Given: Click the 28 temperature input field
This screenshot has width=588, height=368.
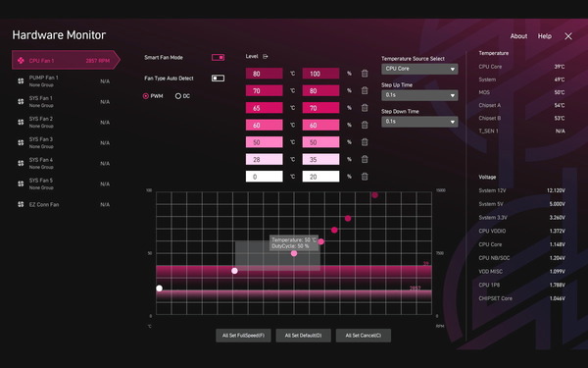Looking at the screenshot, I should click(264, 159).
